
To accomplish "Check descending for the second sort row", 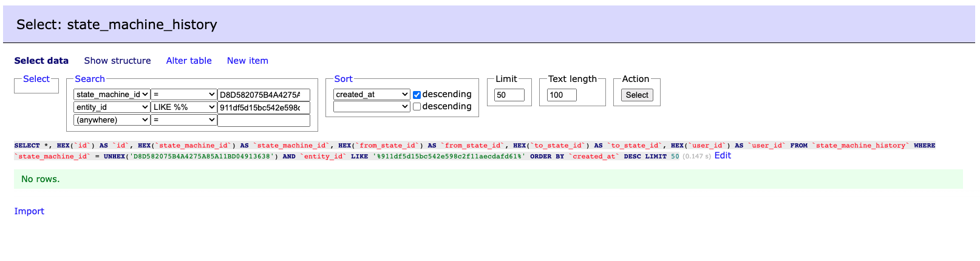I will (417, 107).
